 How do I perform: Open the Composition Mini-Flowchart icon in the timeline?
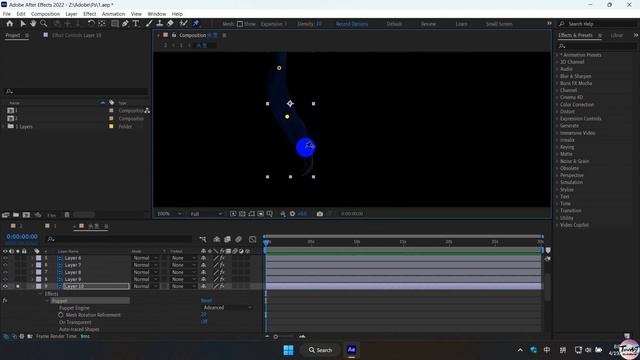pyautogui.click(x=203, y=239)
